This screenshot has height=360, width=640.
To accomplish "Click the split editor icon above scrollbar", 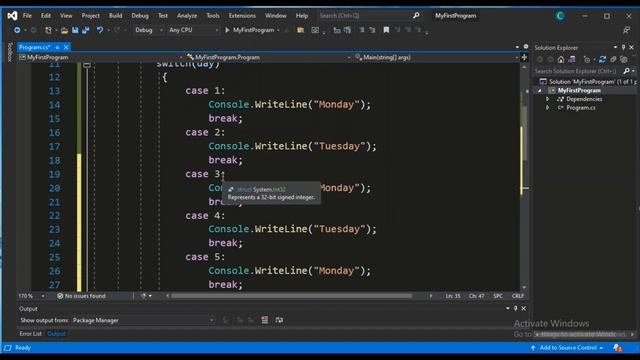I will coord(524,58).
